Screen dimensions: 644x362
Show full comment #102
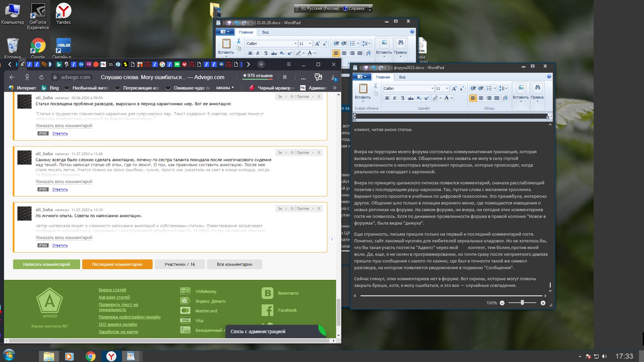(64, 126)
